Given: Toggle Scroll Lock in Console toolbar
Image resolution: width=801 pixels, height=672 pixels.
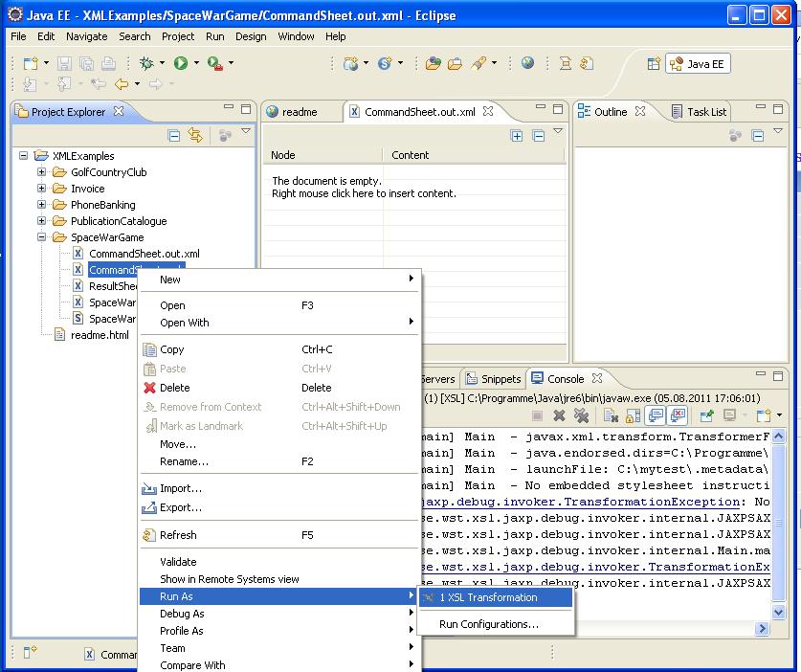Looking at the screenshot, I should click(633, 416).
